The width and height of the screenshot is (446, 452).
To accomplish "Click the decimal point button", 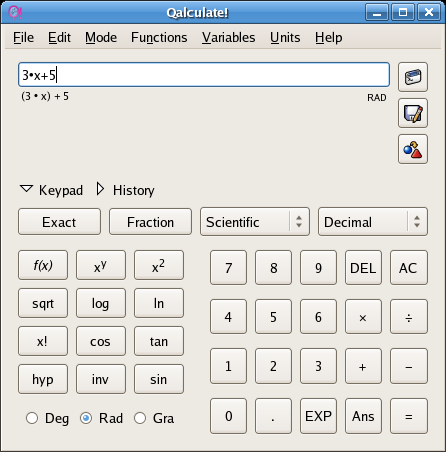I will [x=274, y=416].
